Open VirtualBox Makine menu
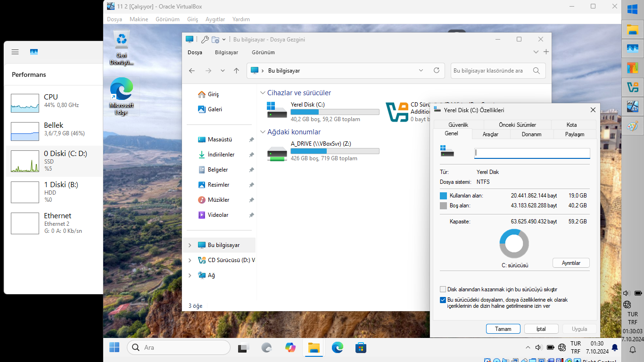 pos(139,19)
